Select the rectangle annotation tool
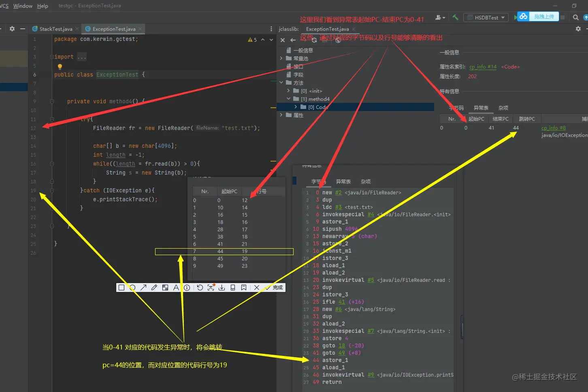The width and height of the screenshot is (588, 392). pyautogui.click(x=121, y=288)
